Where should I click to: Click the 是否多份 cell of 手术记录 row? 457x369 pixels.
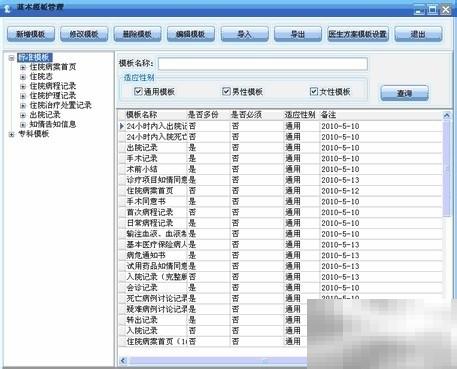[208, 159]
